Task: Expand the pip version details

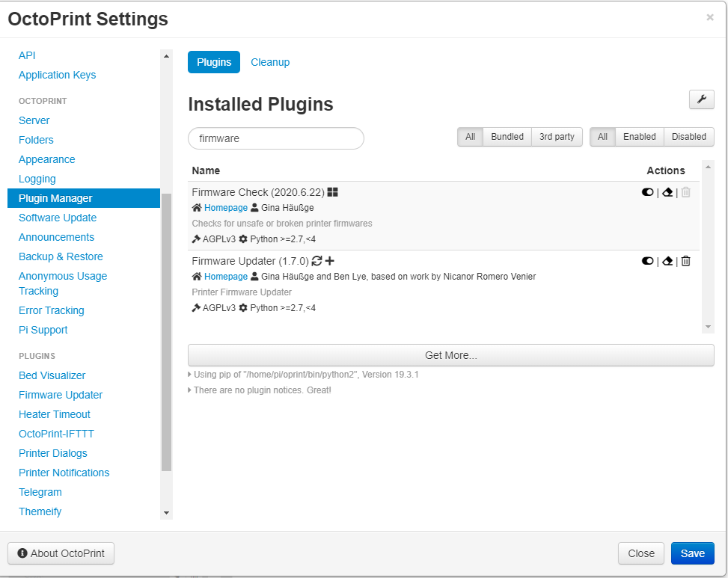Action: point(303,375)
